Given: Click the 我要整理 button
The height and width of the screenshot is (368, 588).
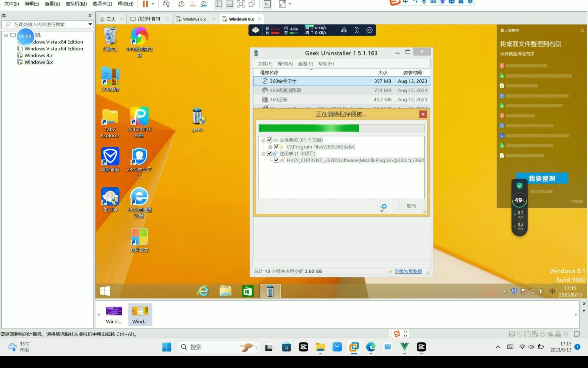Looking at the screenshot, I should click(x=542, y=179).
